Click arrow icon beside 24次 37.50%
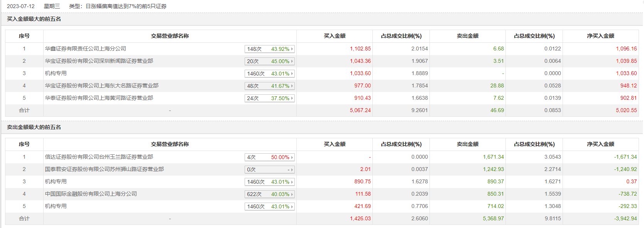Image resolution: width=644 pixels, height=228 pixels. [x=292, y=98]
